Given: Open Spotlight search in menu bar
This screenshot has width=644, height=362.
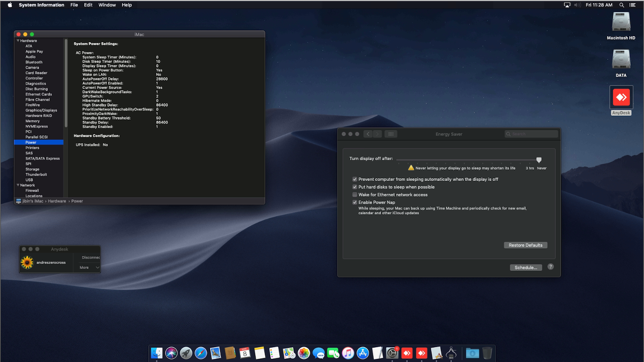Looking at the screenshot, I should click(622, 5).
